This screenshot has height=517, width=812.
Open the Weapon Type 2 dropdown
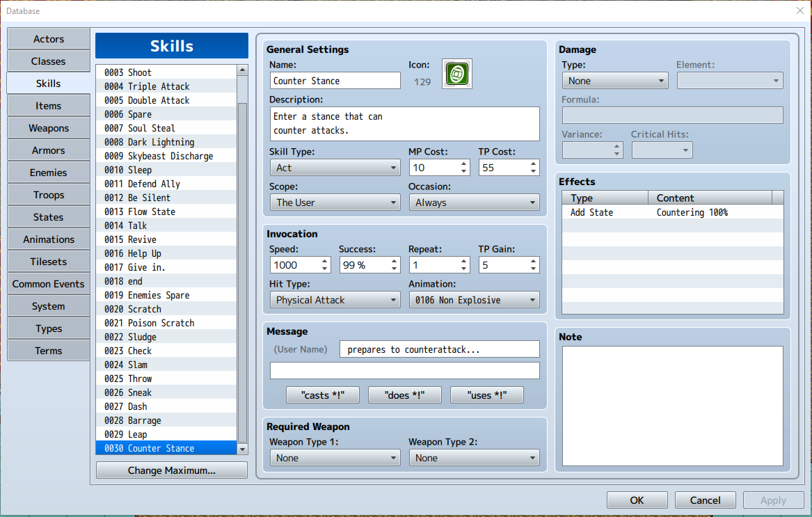pos(475,458)
